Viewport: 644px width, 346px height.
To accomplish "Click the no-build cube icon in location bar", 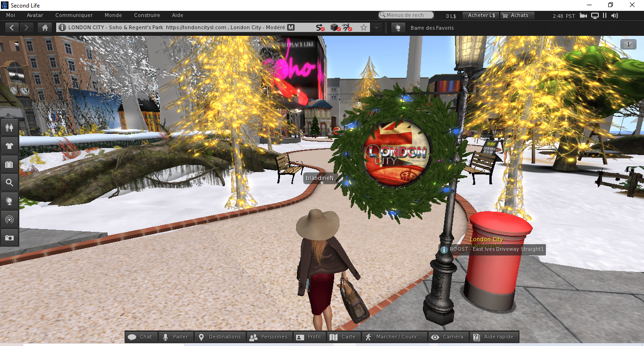I will tap(335, 28).
